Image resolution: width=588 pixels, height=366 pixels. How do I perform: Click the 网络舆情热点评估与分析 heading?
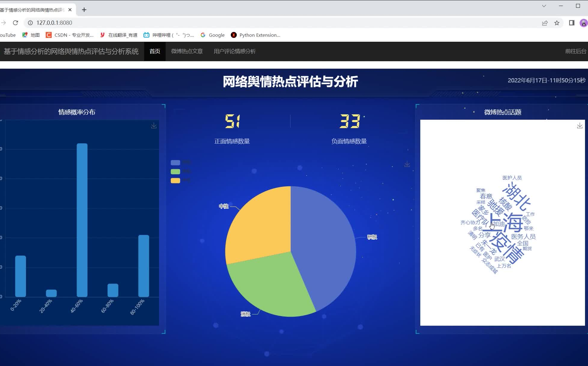(x=290, y=82)
